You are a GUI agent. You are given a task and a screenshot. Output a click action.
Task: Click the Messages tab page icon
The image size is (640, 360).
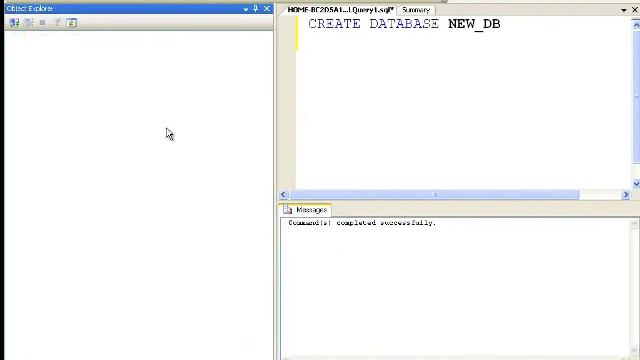(x=288, y=210)
